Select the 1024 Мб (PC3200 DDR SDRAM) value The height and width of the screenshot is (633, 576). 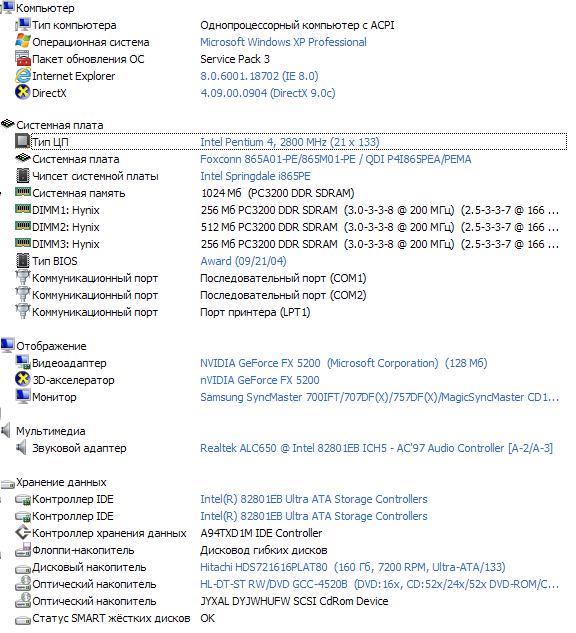[x=278, y=193]
